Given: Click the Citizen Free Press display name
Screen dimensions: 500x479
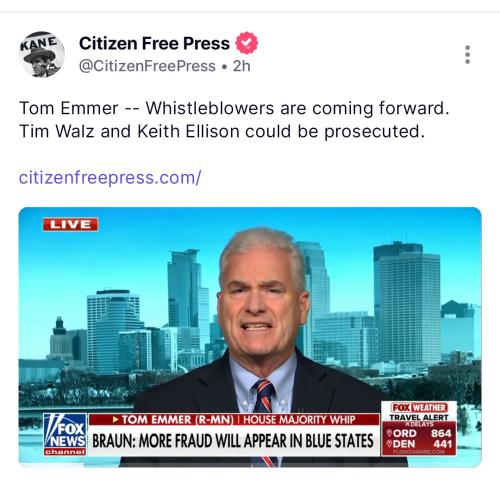Looking at the screenshot, I should coord(154,43).
